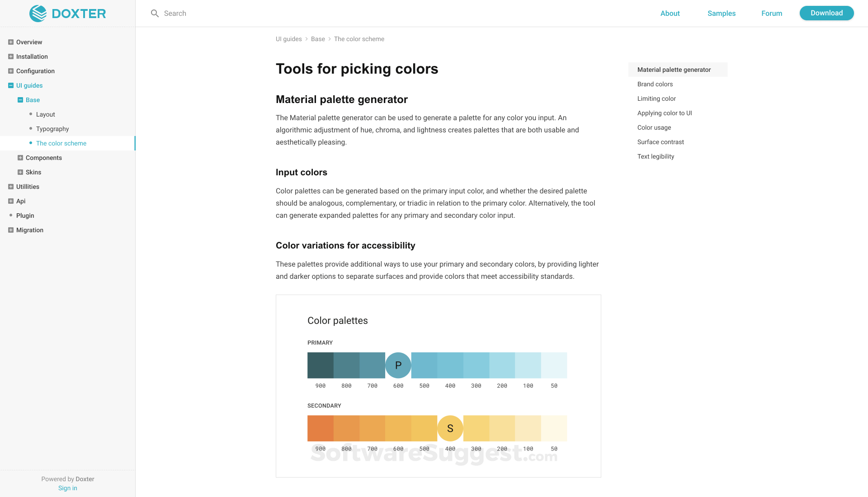Click the primary P circle marker
Viewport: 868px width, 497px height.
click(x=398, y=365)
